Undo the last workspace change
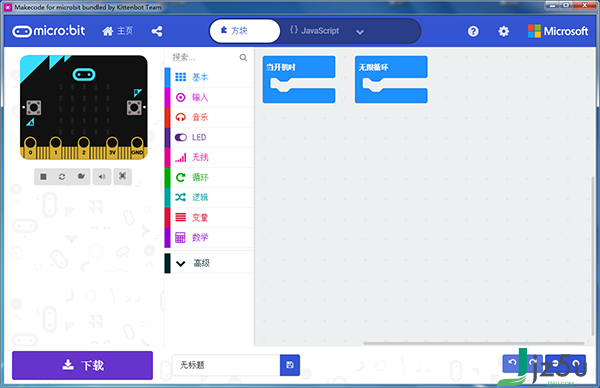 tap(512, 363)
